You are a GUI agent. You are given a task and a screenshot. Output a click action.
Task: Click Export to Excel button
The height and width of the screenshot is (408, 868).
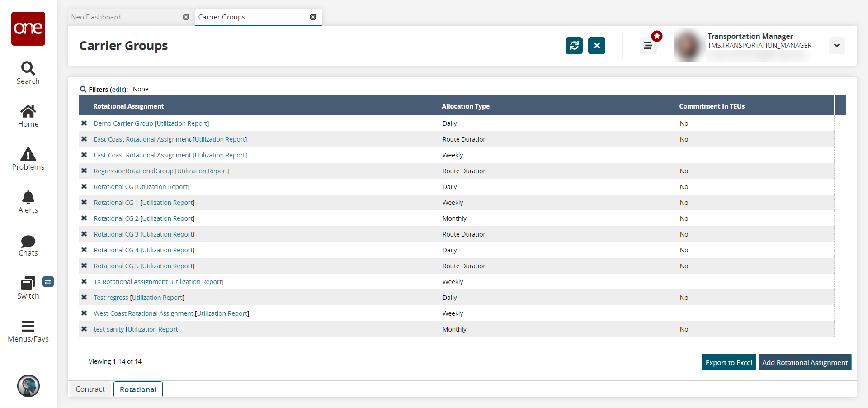(728, 362)
